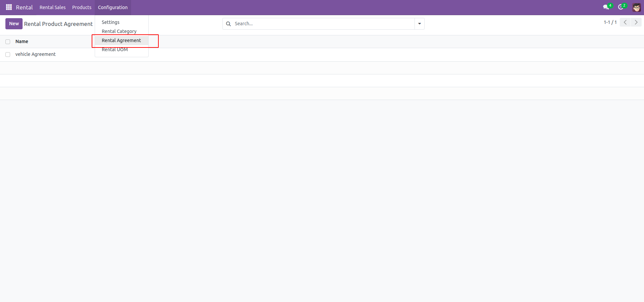Image resolution: width=644 pixels, height=302 pixels.
Task: Focus the Search input field
Action: pyautogui.click(x=324, y=24)
